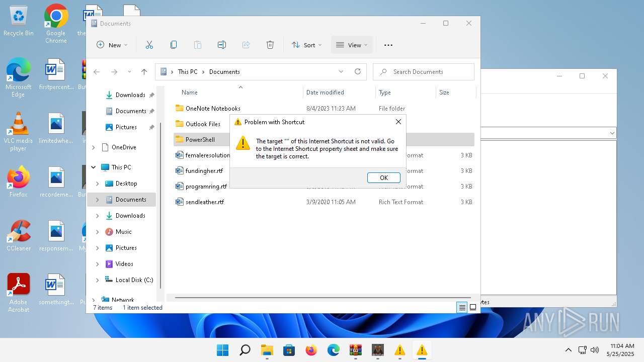Open the New dropdown in Explorer toolbar
The height and width of the screenshot is (362, 644).
(112, 45)
